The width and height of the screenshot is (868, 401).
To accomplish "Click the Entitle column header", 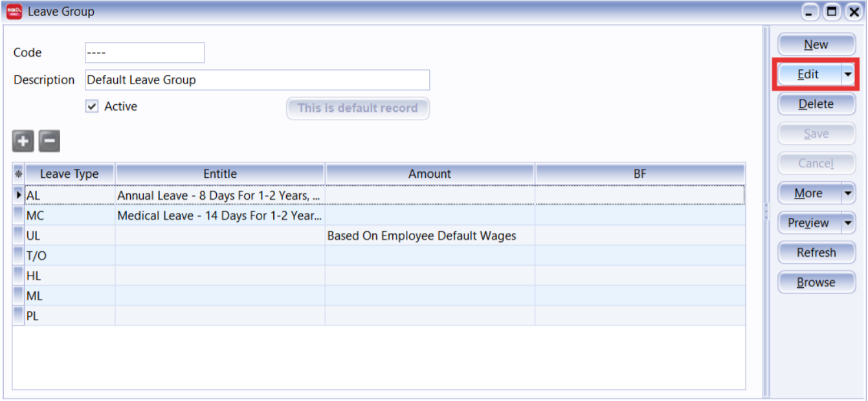I will pyautogui.click(x=220, y=174).
